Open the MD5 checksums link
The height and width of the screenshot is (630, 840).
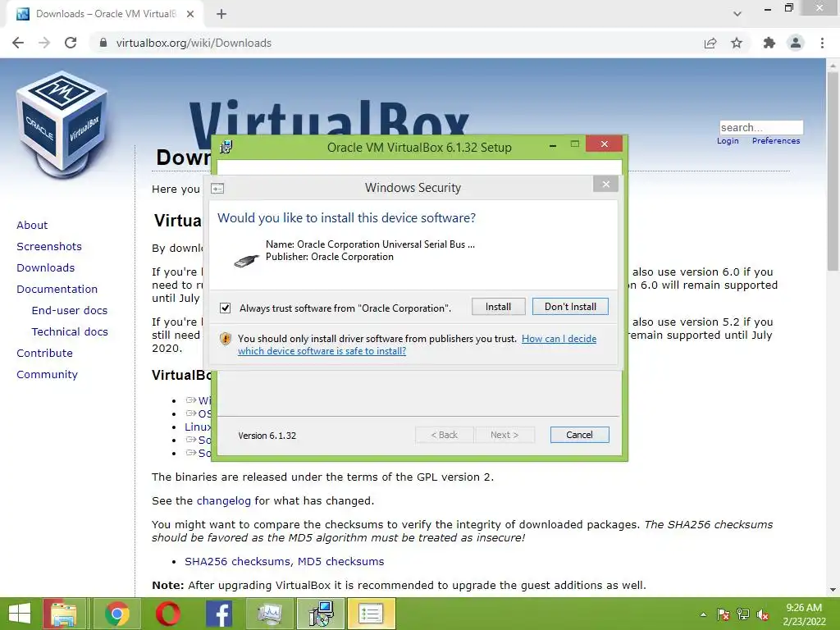(340, 561)
